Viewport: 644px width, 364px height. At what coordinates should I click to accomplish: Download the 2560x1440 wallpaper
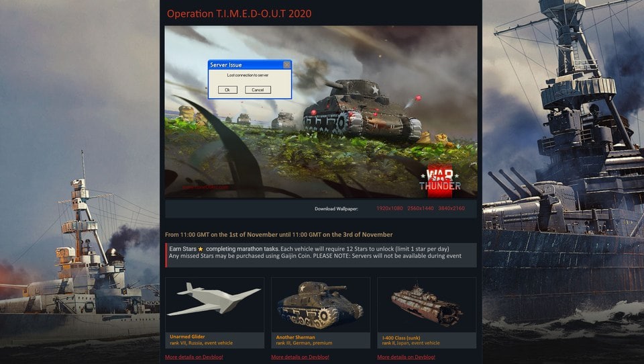click(x=420, y=208)
